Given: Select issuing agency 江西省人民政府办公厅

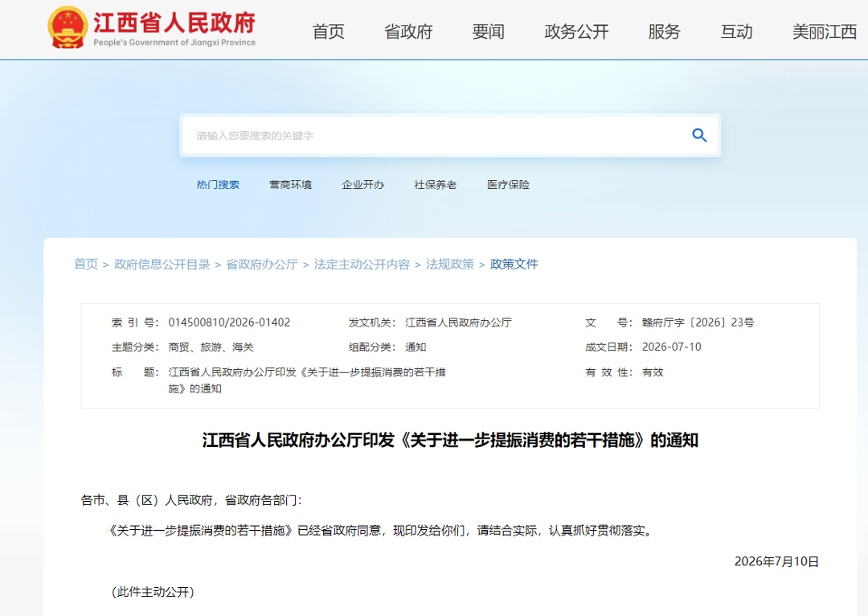Looking at the screenshot, I should coord(458,322).
